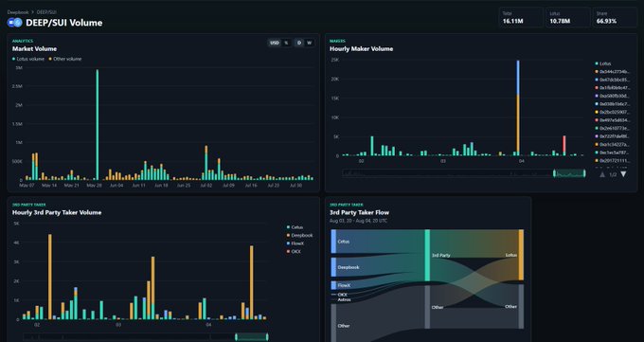Toggle Deepbook series in Taker legend

tap(300, 236)
